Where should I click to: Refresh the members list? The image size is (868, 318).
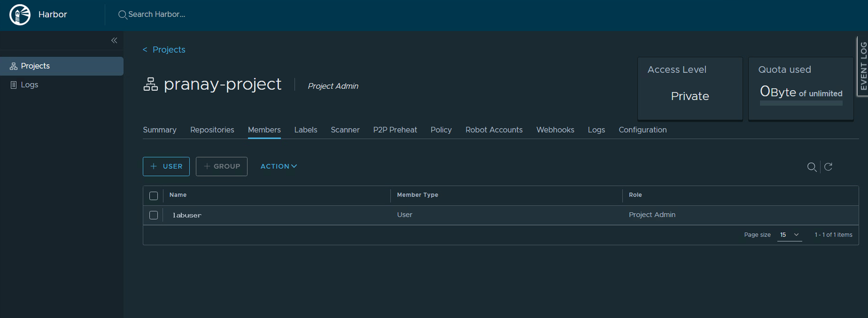[828, 167]
